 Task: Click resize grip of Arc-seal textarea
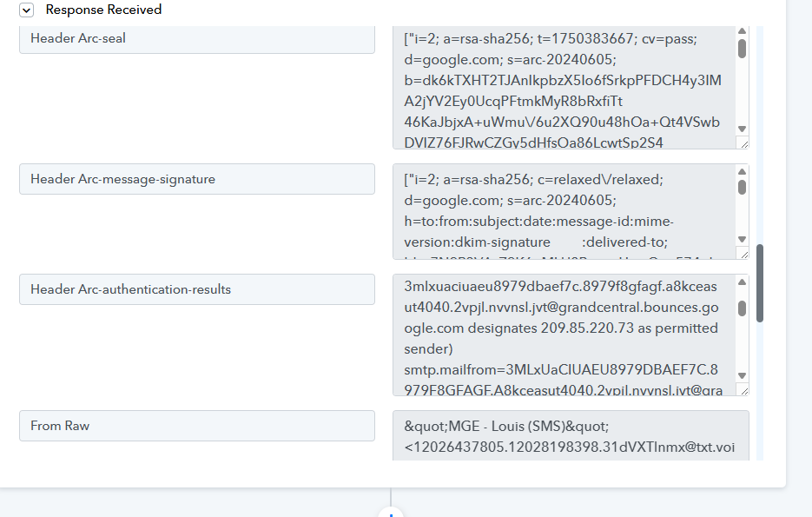744,144
